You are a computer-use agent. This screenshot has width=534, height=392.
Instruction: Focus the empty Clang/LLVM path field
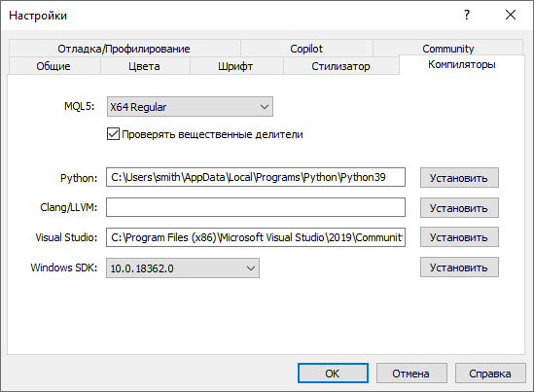coord(256,207)
